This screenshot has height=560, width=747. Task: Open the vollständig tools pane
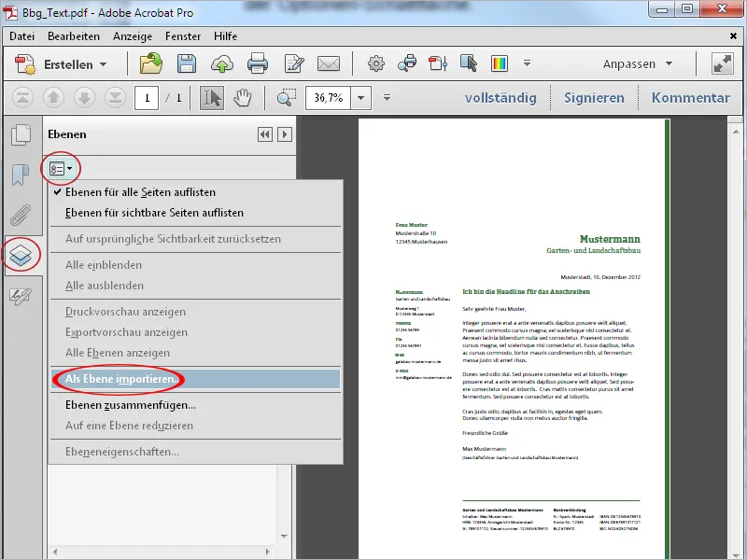(x=500, y=98)
